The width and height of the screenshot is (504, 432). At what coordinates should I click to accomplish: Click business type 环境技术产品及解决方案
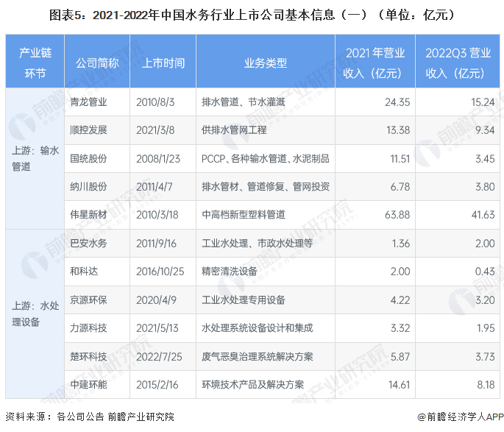[x=252, y=384]
